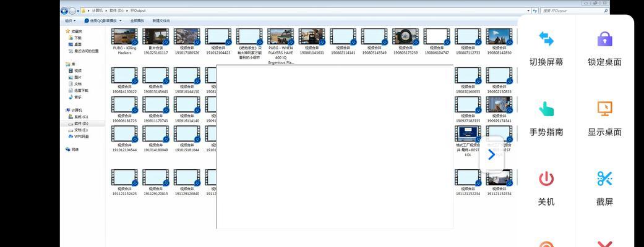Click the address bar refresh button
Viewport: 644px width, 247px height.
click(x=536, y=10)
